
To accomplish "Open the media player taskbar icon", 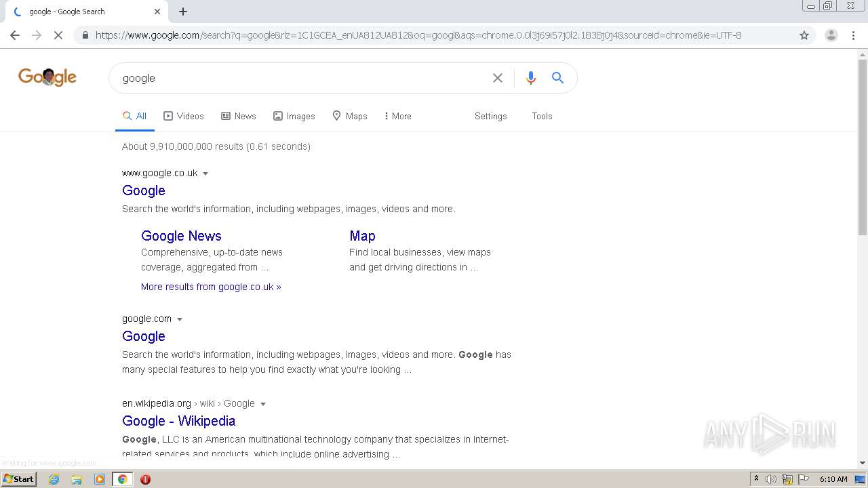I will click(100, 479).
